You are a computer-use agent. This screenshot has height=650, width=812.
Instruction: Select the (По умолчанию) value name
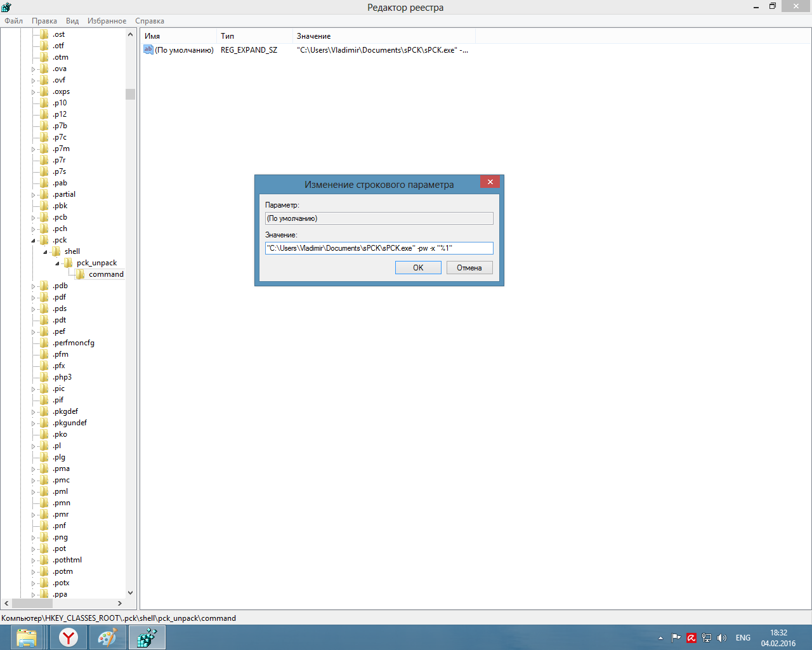(184, 50)
